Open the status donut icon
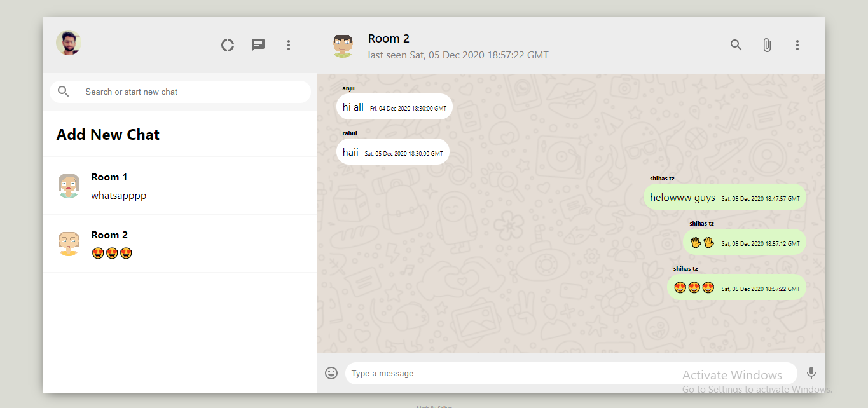868x408 pixels. [x=228, y=45]
